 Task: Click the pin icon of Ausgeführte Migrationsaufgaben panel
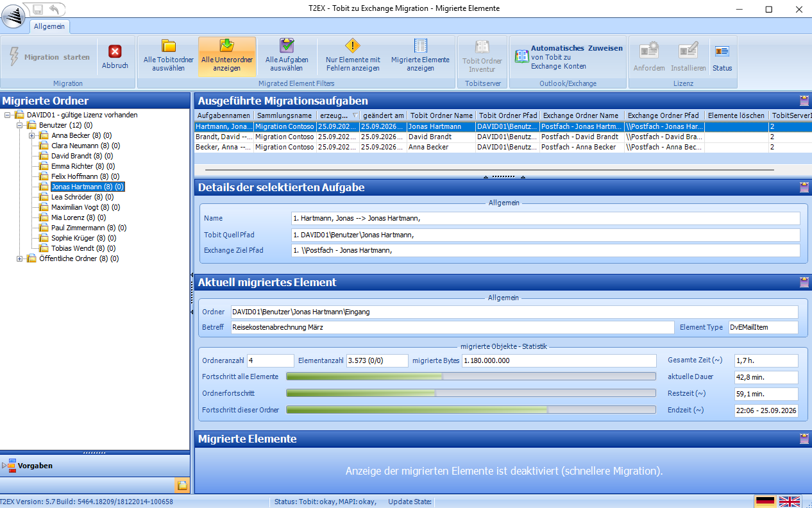(x=804, y=100)
